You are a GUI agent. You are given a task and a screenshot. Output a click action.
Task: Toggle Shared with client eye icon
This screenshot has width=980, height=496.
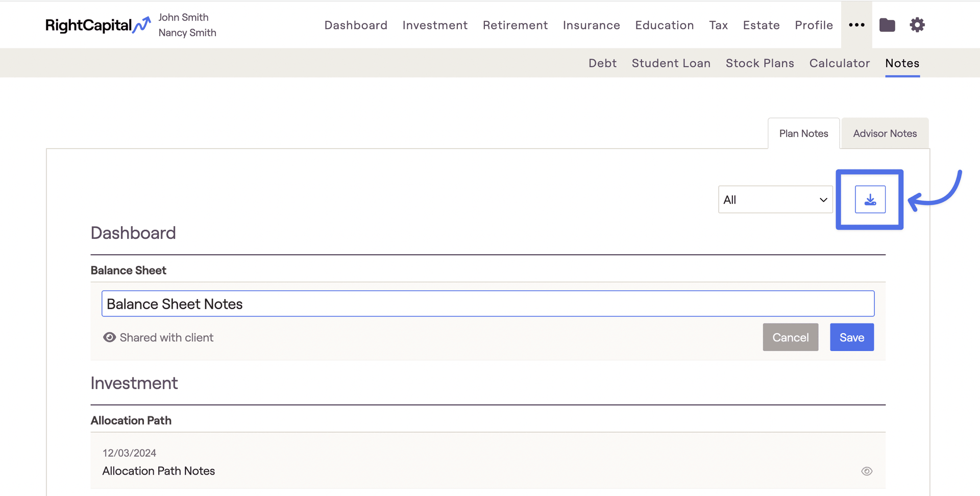point(109,337)
